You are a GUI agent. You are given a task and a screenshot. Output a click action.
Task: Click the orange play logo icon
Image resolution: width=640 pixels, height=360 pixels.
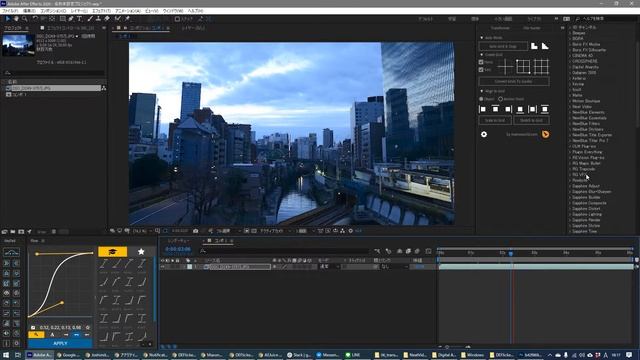click(545, 134)
